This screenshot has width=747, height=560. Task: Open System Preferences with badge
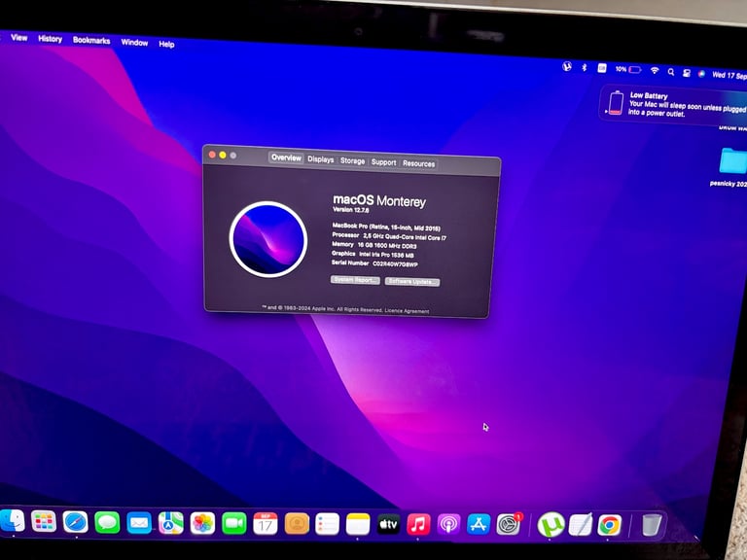click(x=509, y=524)
